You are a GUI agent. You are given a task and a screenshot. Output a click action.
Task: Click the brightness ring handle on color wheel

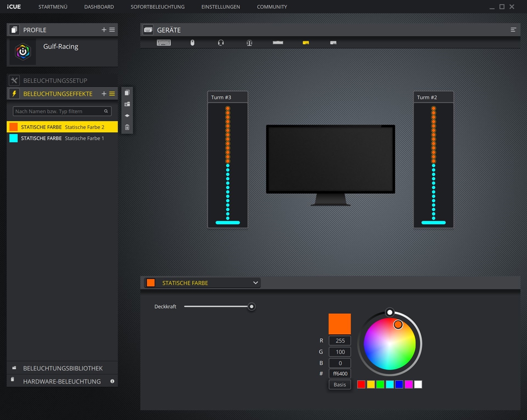[390, 312]
